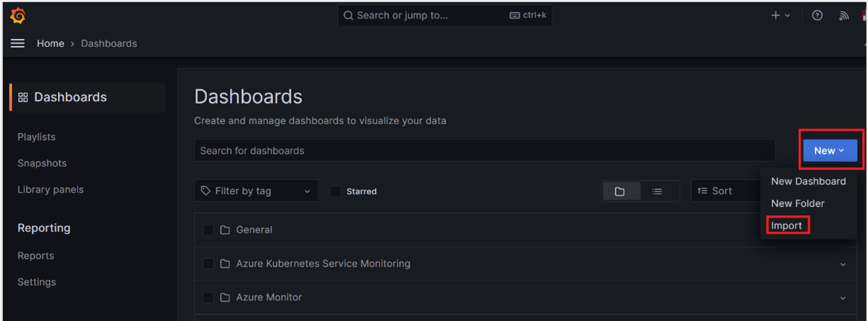The width and height of the screenshot is (868, 321).
Task: Open the Filter by tag dropdown
Action: [256, 191]
